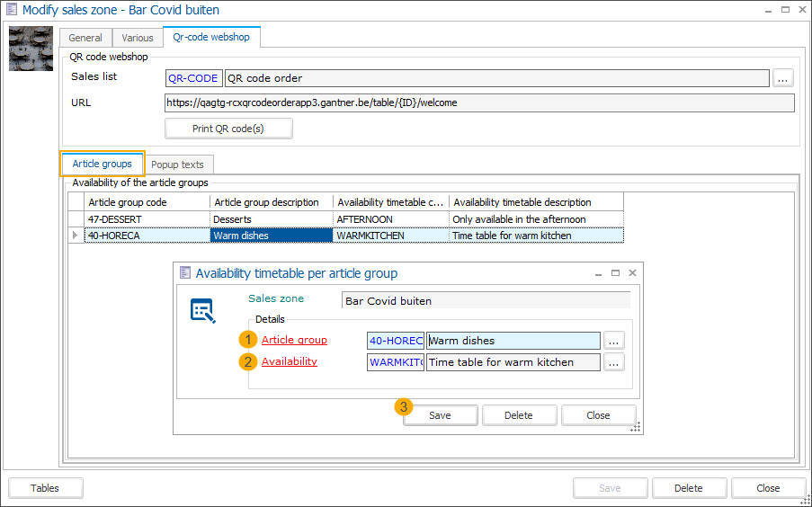Click the Modify sales zone window title icon

point(11,10)
